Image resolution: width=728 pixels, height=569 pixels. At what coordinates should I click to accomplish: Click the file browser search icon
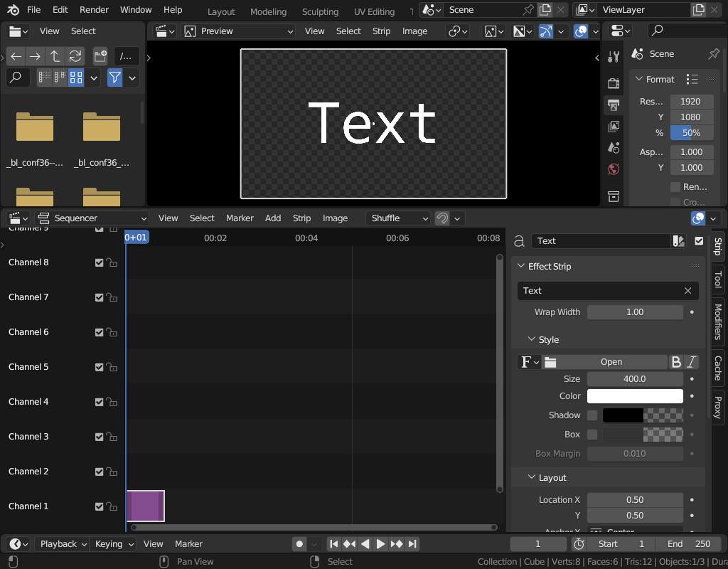[16, 78]
